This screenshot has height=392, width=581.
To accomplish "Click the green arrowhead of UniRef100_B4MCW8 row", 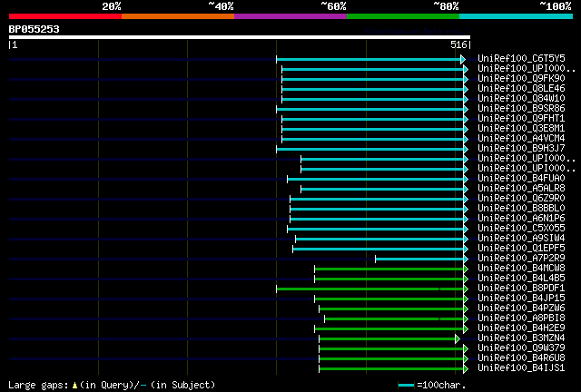I will point(466,269).
